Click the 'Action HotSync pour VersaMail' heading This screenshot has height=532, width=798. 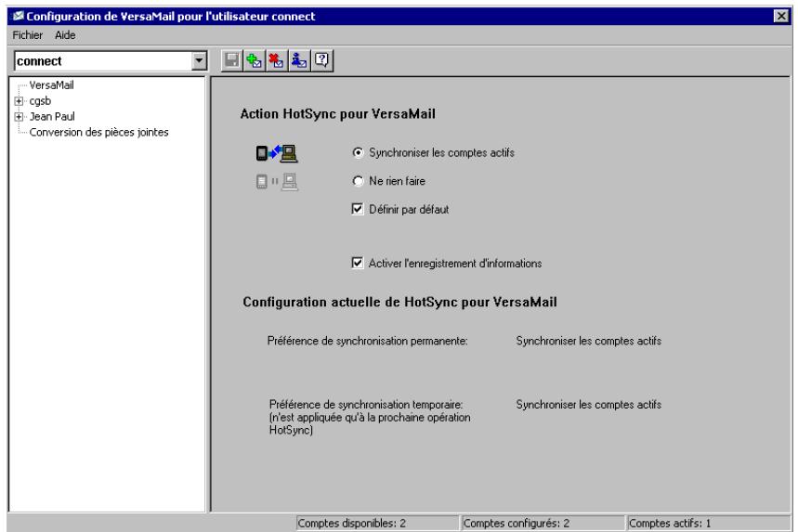point(338,114)
